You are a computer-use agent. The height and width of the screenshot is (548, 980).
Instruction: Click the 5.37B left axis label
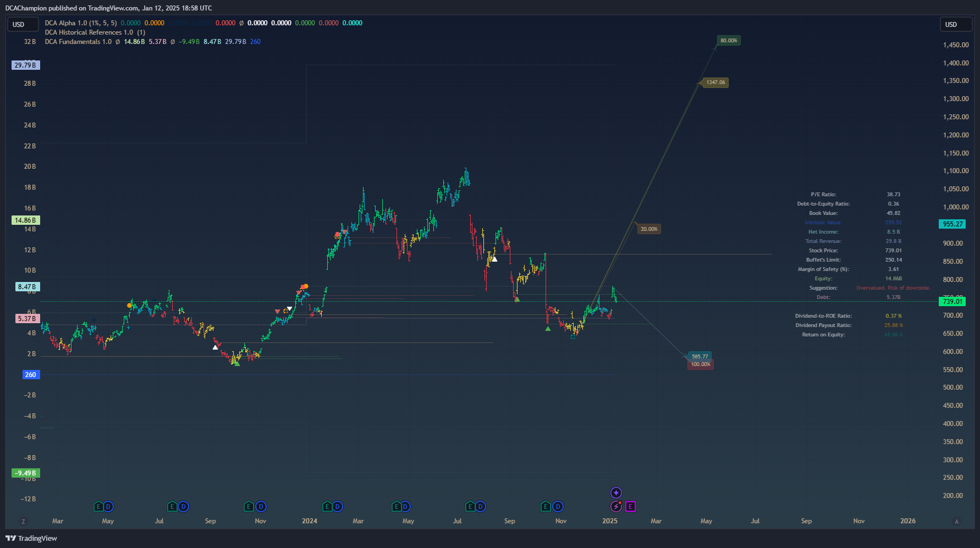[x=26, y=319]
